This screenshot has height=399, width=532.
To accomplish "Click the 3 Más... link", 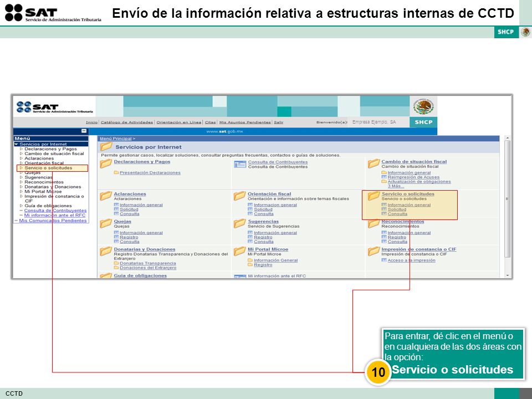I will tap(396, 186).
